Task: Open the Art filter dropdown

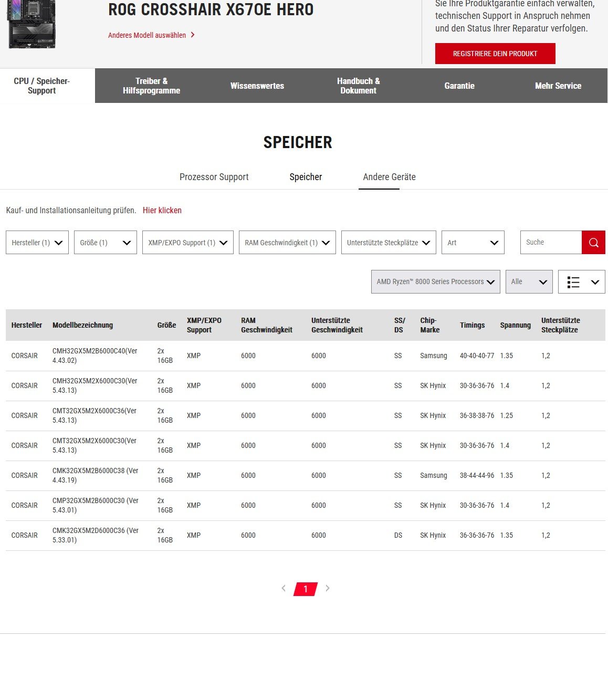Action: pos(473,243)
